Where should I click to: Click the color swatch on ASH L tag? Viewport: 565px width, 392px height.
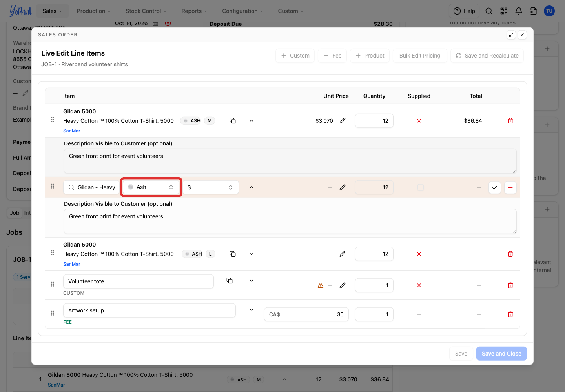coord(187,254)
